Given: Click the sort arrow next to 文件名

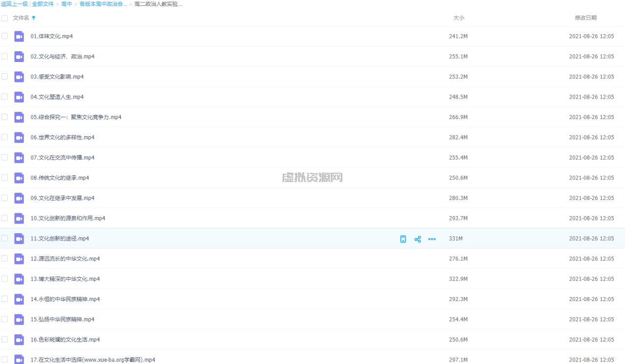Looking at the screenshot, I should click(x=34, y=18).
